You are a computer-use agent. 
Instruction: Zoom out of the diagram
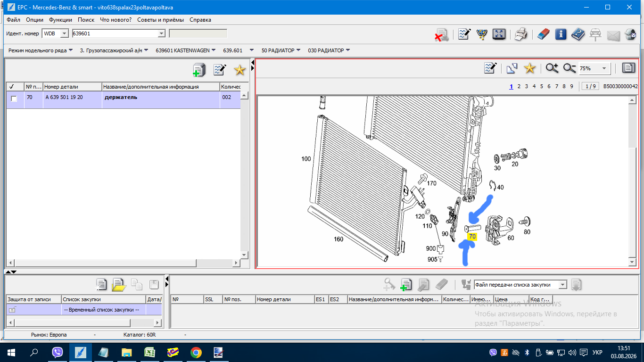click(x=570, y=68)
